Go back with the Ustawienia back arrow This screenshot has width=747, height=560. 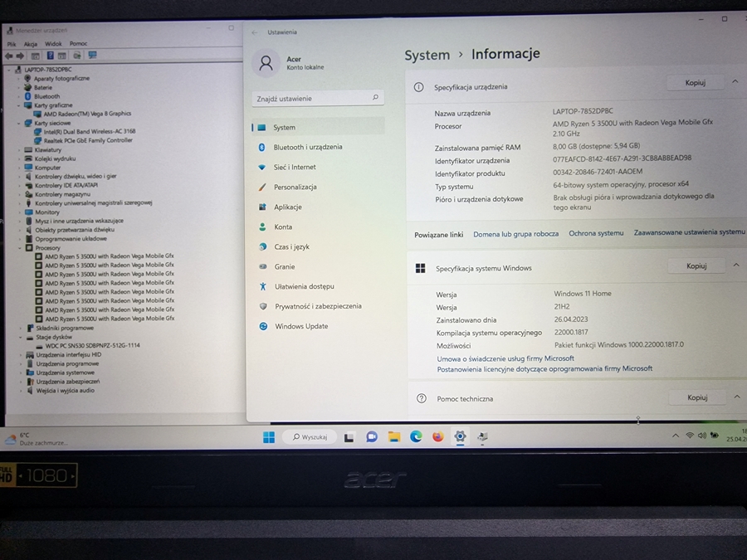(255, 32)
